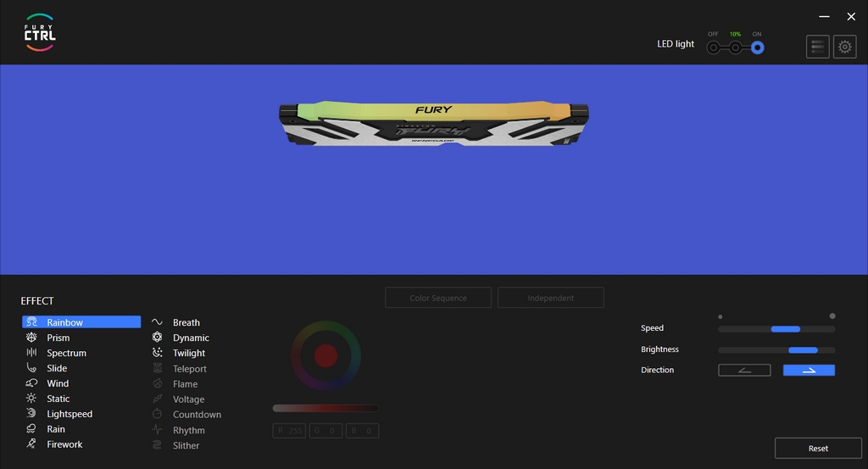Select the Dynamic effect icon
The height and width of the screenshot is (469, 868).
coord(157,338)
